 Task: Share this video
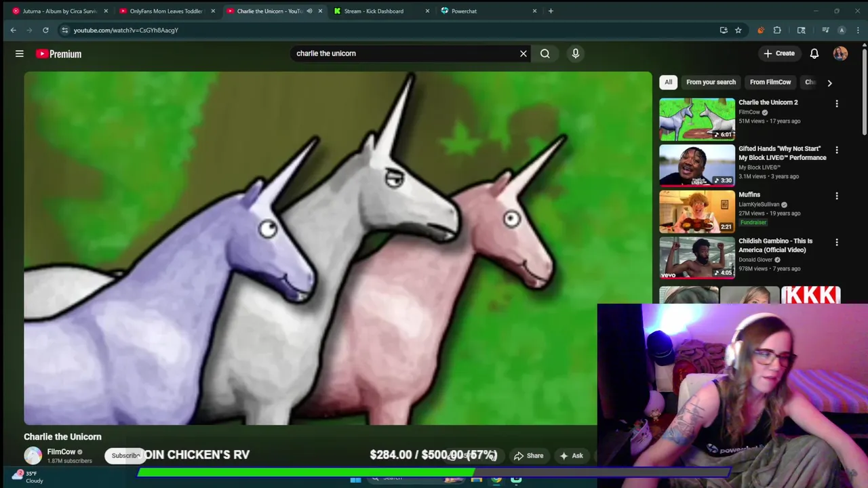point(529,456)
